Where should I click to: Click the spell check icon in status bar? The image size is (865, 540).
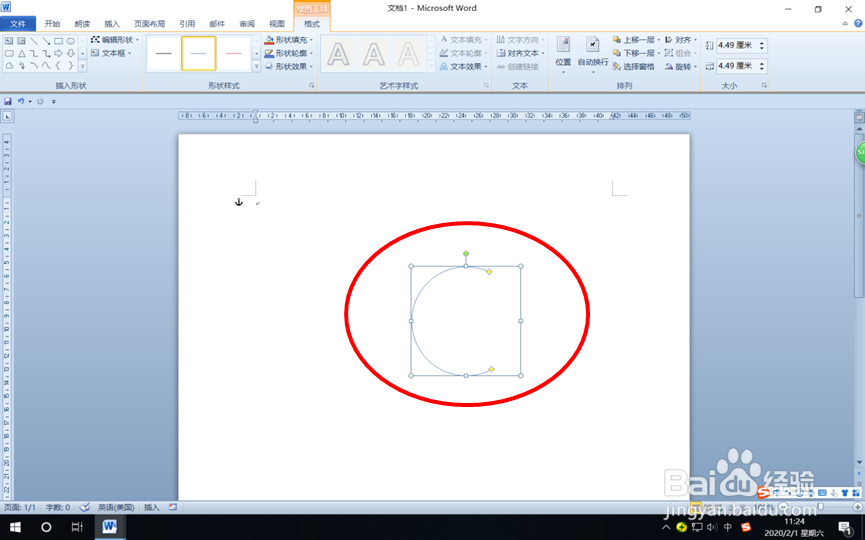click(84, 507)
